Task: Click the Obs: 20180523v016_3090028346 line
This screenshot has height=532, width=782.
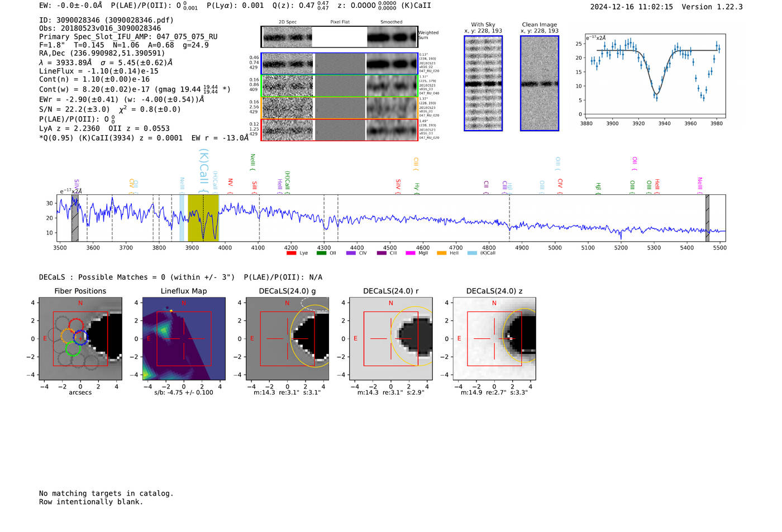Action: tap(100, 28)
